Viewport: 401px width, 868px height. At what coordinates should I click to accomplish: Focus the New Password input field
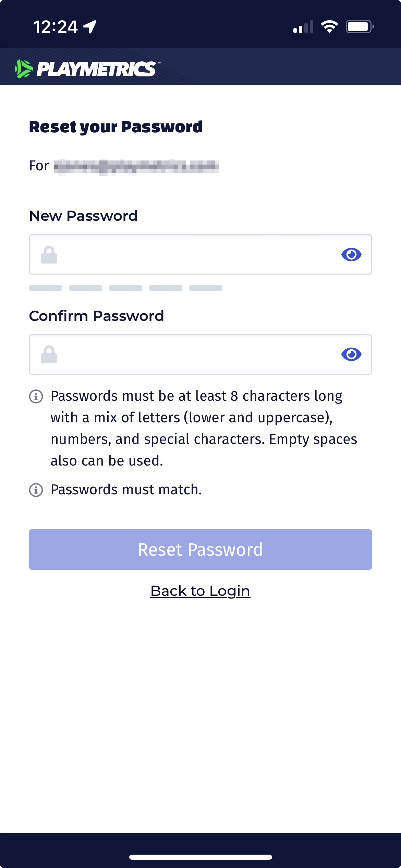(x=195, y=255)
